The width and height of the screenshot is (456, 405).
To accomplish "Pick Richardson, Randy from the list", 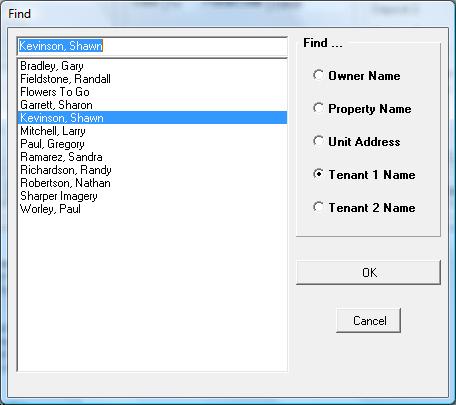I will [152, 170].
